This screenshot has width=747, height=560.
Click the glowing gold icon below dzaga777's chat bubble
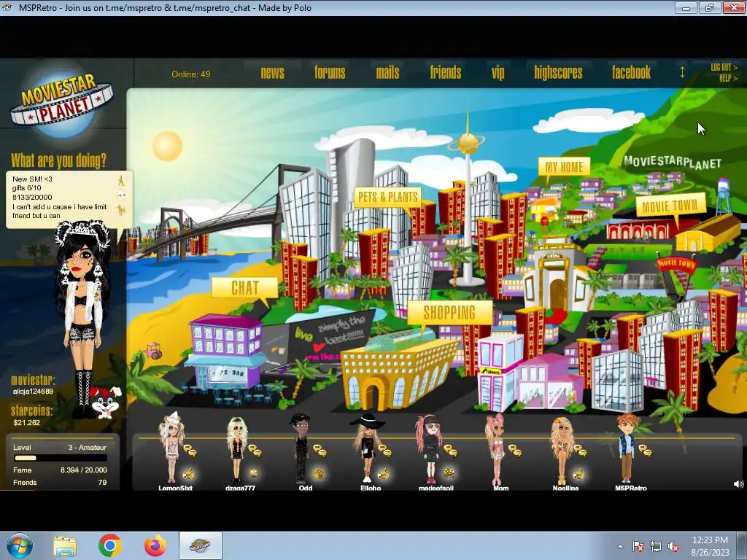[x=253, y=473]
